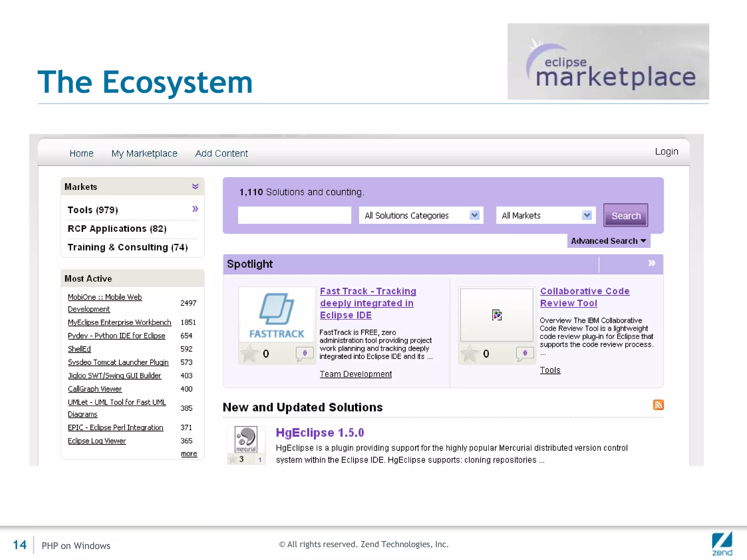747x560 pixels.
Task: Collapse the Markets panel chevron
Action: click(195, 186)
